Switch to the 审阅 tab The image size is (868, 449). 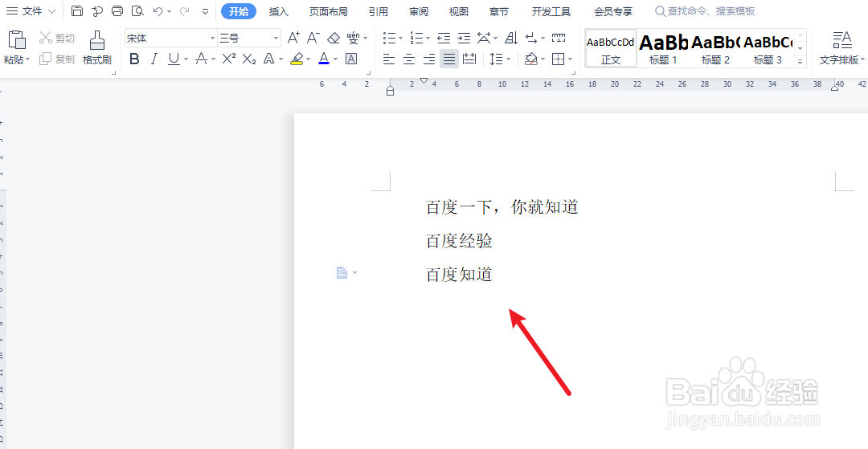pyautogui.click(x=419, y=11)
